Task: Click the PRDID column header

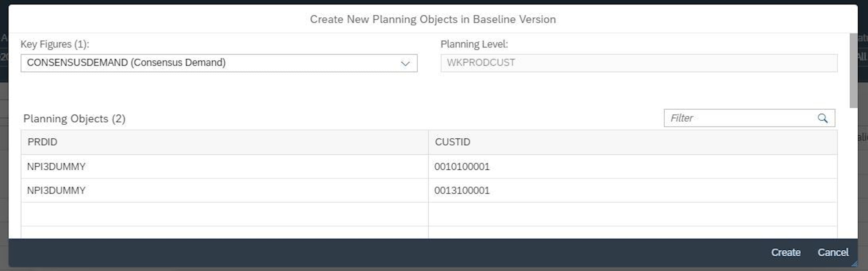Action: click(x=42, y=142)
